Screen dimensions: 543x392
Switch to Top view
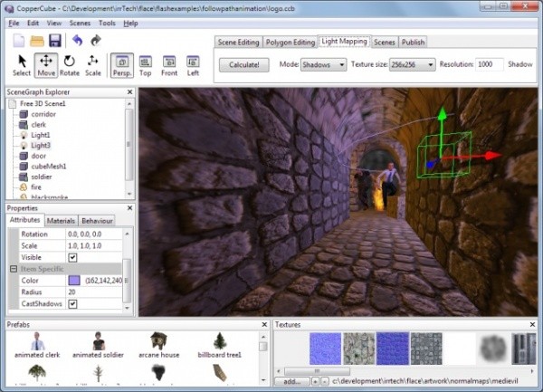[x=146, y=65]
